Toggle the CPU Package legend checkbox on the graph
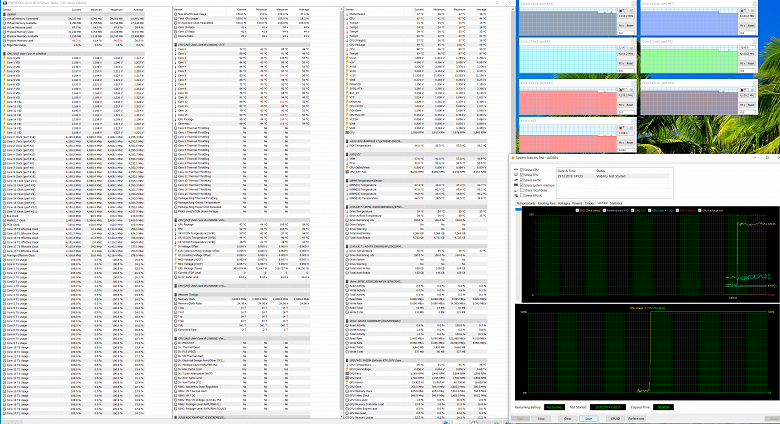Viewport: 780px width, 424px height. pyautogui.click(x=700, y=211)
